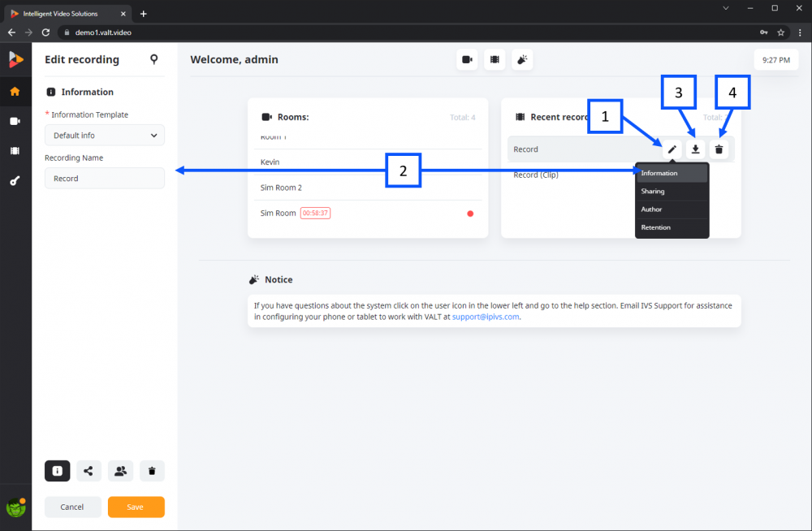Click the red recording dot for Sim Room

click(470, 214)
